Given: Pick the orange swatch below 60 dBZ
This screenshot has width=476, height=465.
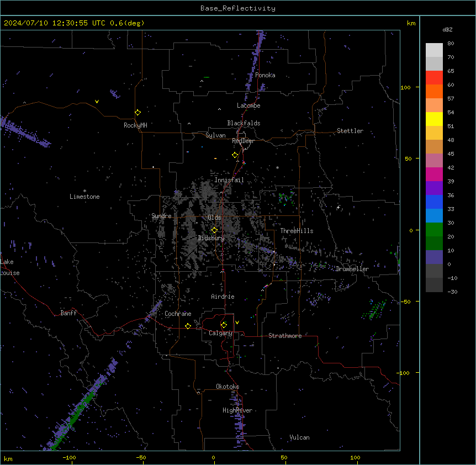Looking at the screenshot, I should tap(434, 91).
